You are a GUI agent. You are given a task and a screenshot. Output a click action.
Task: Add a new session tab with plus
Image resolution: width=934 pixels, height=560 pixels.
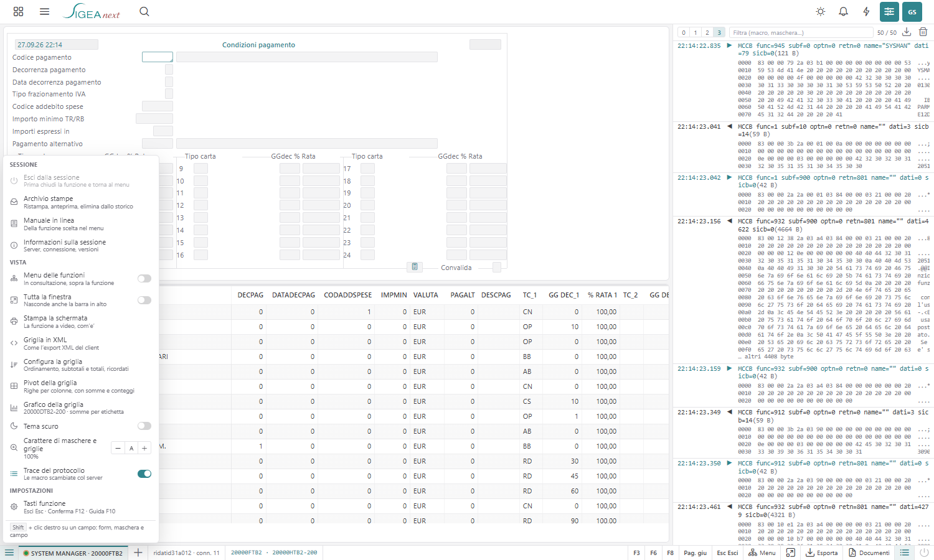pyautogui.click(x=138, y=553)
